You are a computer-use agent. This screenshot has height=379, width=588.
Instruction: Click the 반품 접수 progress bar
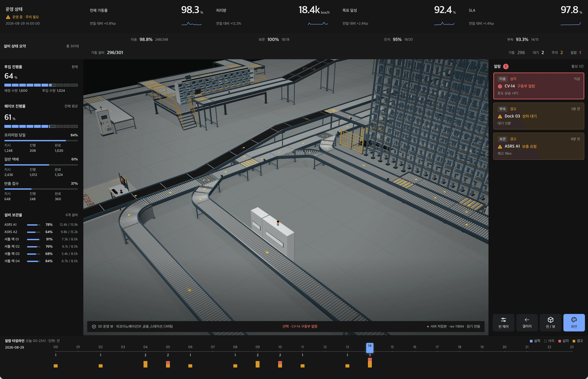pos(41,189)
